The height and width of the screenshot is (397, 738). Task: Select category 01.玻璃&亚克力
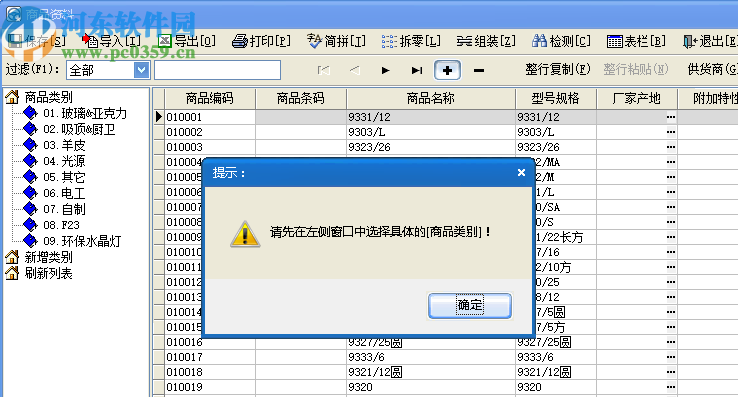(85, 113)
